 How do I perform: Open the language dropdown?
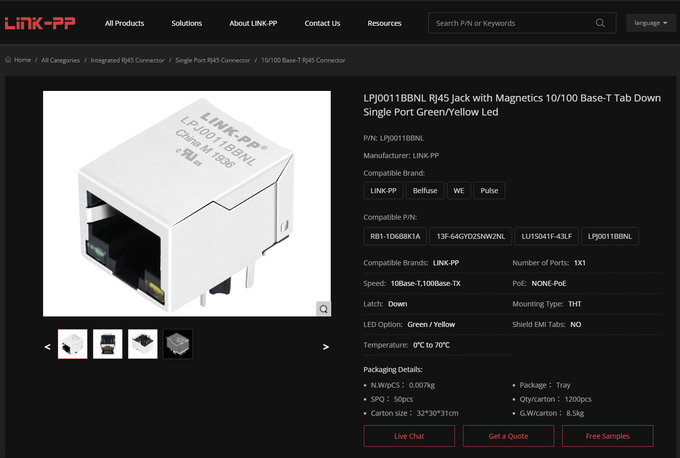(x=651, y=23)
